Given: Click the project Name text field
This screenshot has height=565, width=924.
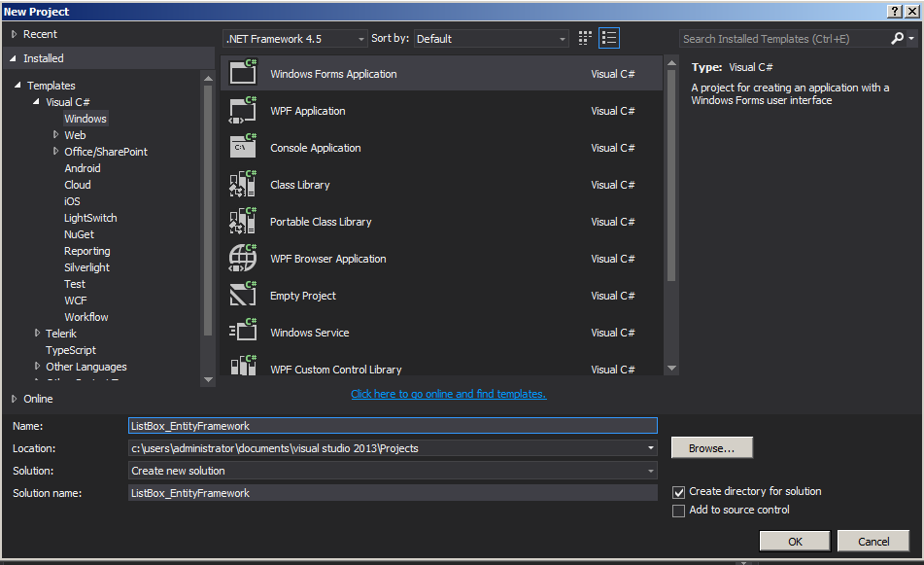Looking at the screenshot, I should 393,426.
